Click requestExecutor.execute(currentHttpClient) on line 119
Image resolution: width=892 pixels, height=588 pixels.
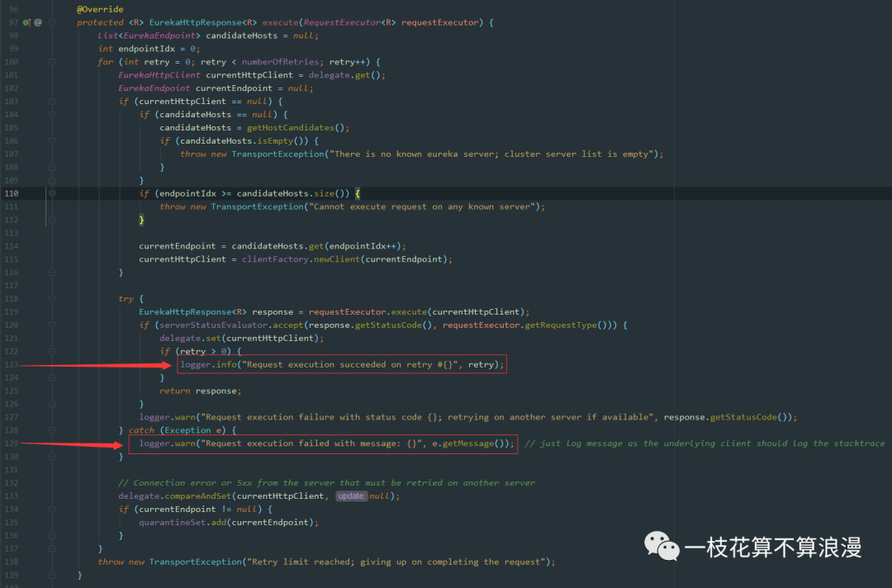tap(416, 311)
